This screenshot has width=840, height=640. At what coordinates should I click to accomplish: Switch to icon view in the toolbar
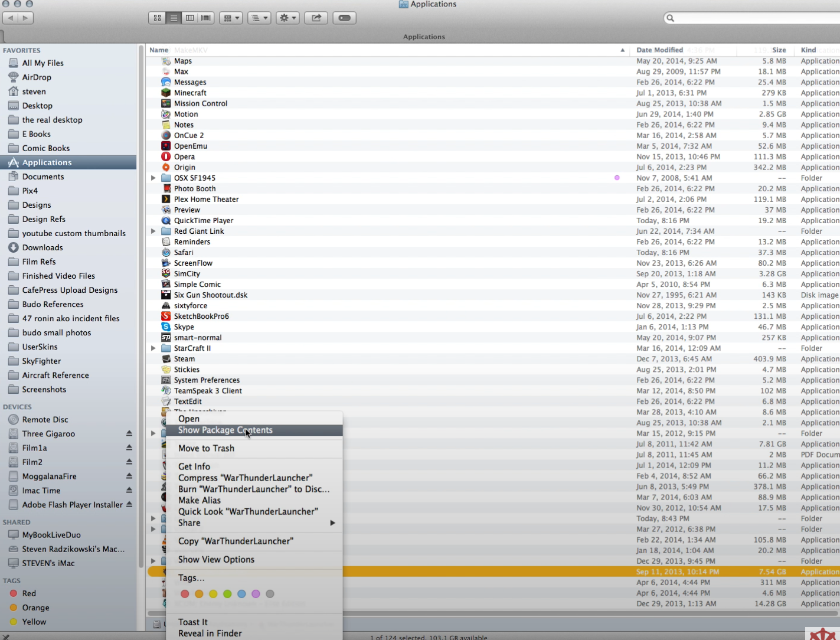pyautogui.click(x=157, y=18)
